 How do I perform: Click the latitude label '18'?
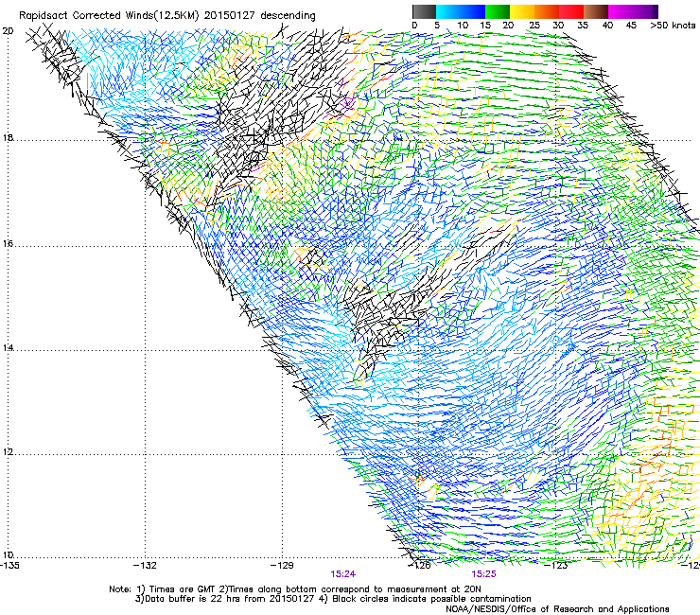(x=8, y=138)
